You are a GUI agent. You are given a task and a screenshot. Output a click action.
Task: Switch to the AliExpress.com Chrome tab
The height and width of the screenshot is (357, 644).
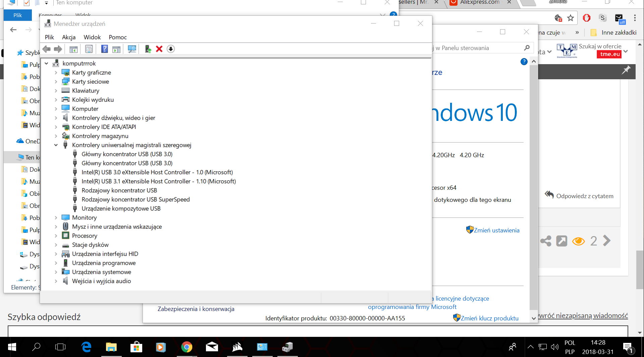pos(480,2)
